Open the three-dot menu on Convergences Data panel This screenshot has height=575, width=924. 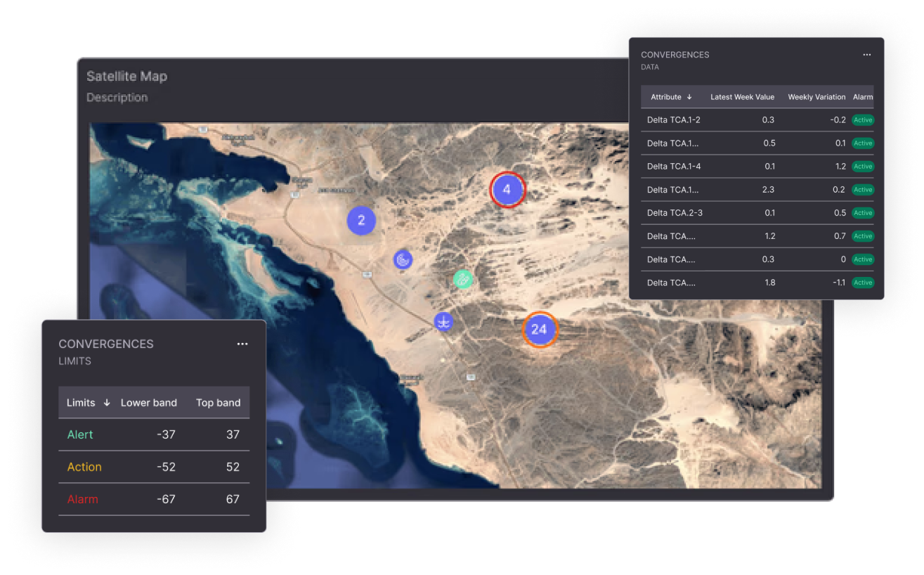pyautogui.click(x=866, y=55)
